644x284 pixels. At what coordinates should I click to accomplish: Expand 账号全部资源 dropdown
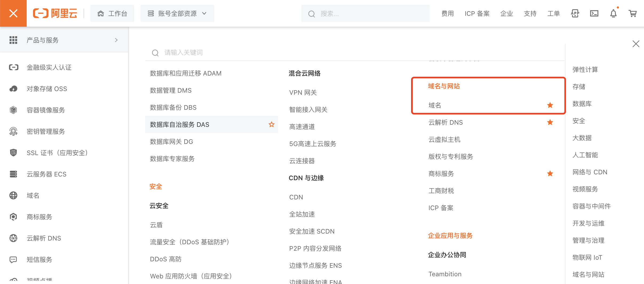[177, 13]
